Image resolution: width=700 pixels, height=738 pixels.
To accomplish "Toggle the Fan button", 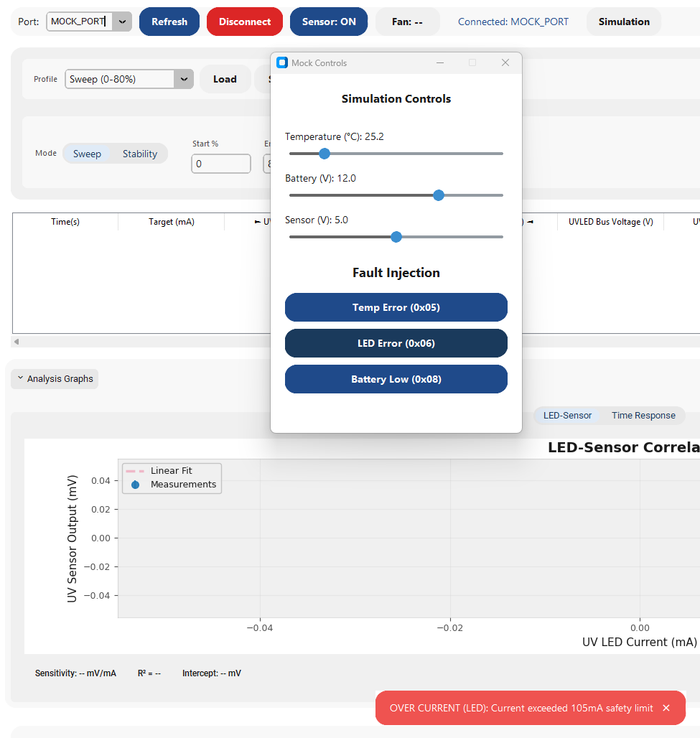I will tap(407, 22).
